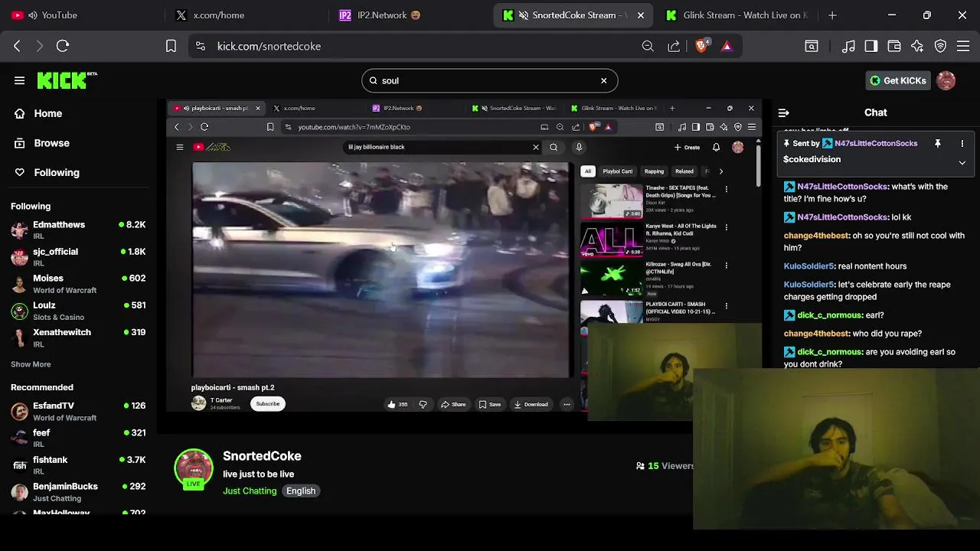Toggle the Kick sidebar hamburger menu

click(x=19, y=80)
